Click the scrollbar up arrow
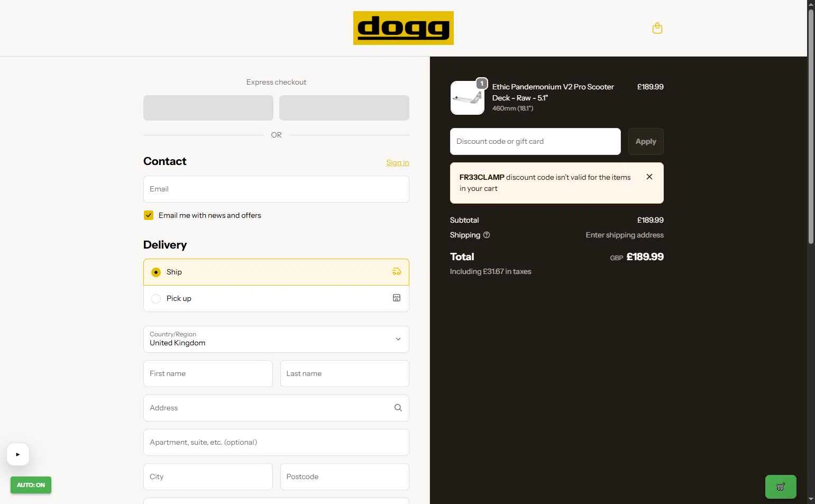The height and width of the screenshot is (504, 815). pyautogui.click(x=811, y=4)
